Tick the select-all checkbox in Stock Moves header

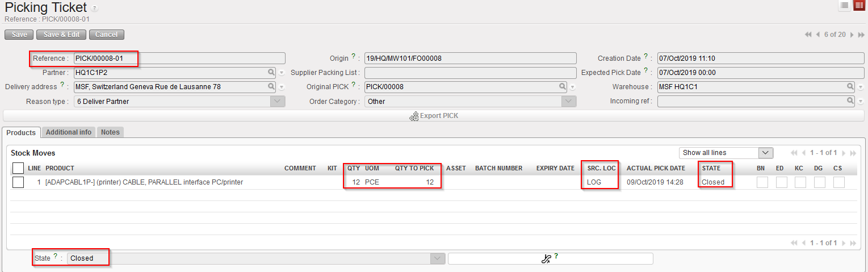tap(18, 168)
